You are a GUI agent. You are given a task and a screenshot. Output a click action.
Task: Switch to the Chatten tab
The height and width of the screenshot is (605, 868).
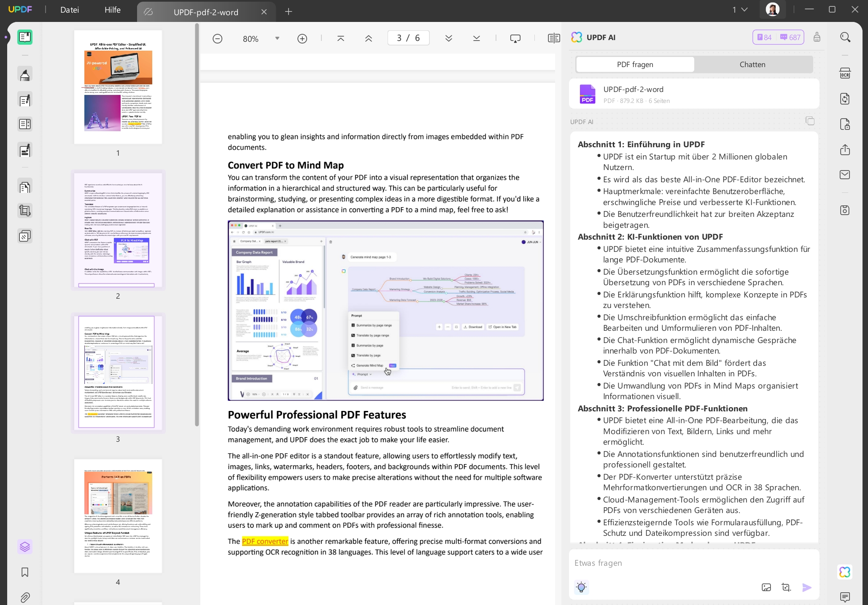point(752,65)
